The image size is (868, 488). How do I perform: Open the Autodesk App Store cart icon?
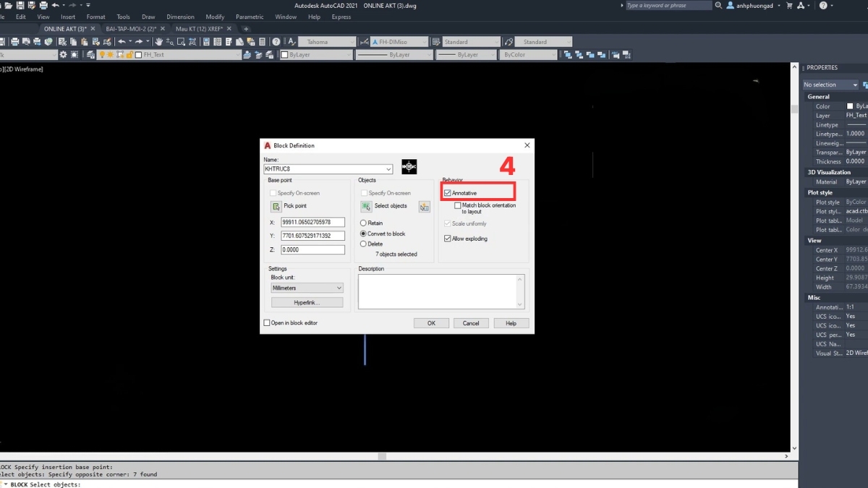click(788, 6)
